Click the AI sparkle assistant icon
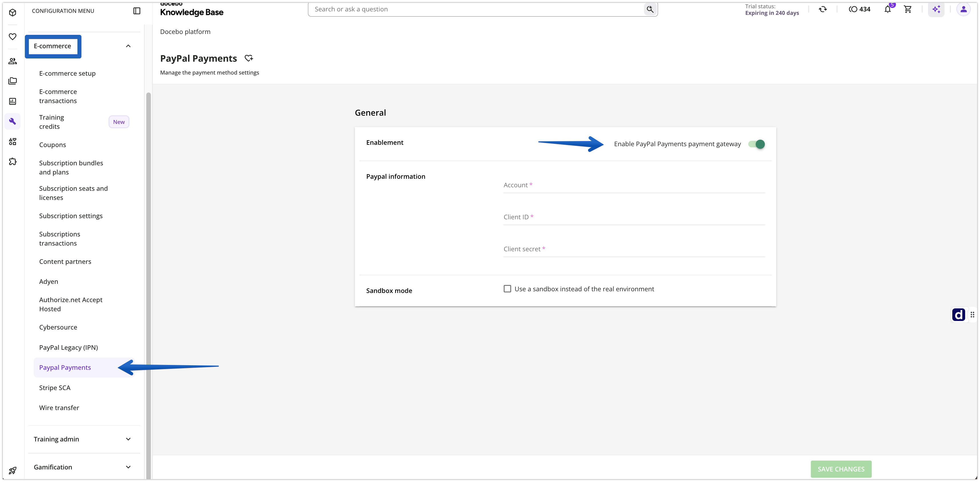 coord(936,9)
